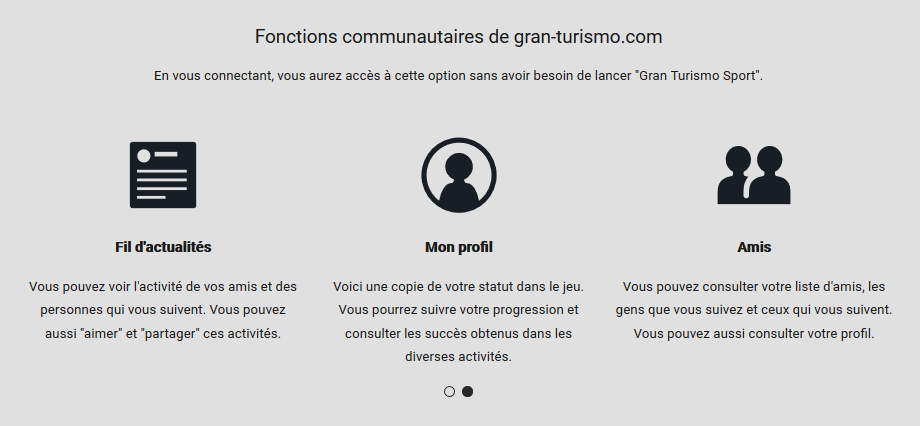Select the second filled carousel dot

pos(468,391)
